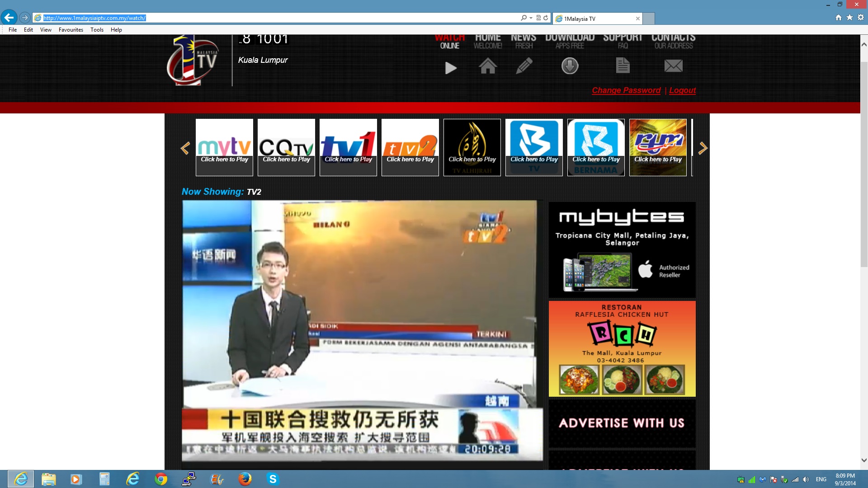Refresh the page with reload icon
The width and height of the screenshot is (868, 488).
pyautogui.click(x=546, y=18)
